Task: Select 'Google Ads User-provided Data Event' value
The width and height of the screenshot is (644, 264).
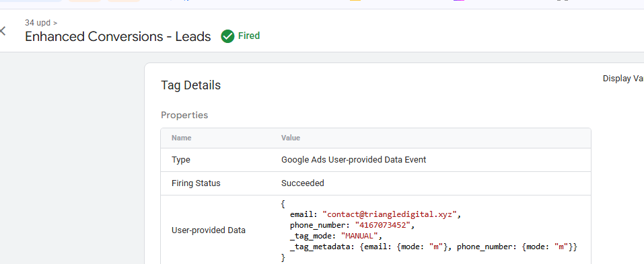Action: [x=353, y=160]
